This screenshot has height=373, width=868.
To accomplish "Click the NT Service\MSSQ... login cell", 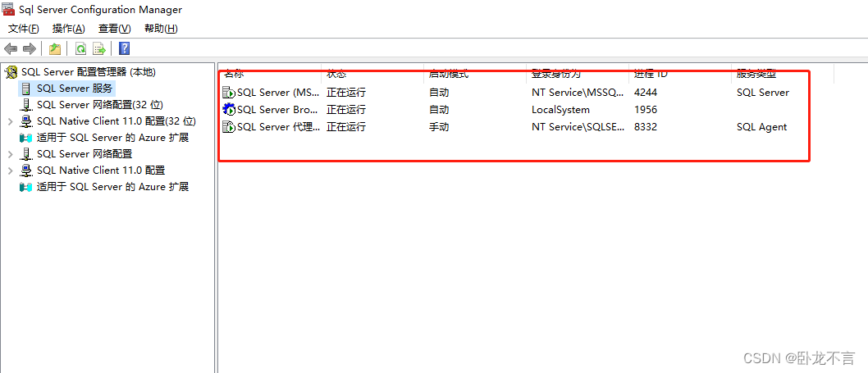I will (x=578, y=93).
